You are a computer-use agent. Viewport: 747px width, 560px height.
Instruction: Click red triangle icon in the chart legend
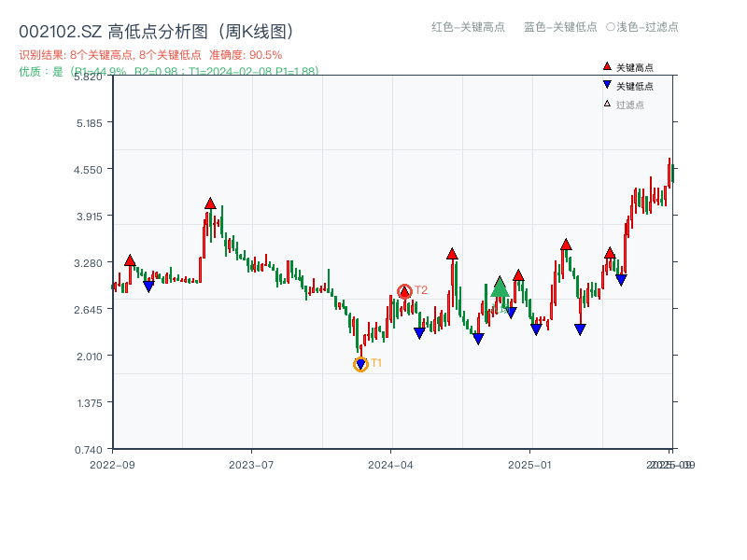607,66
